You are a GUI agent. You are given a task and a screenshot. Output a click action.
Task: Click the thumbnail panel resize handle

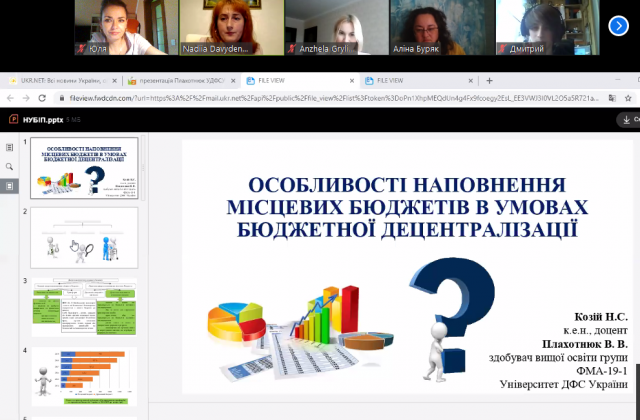(143, 168)
